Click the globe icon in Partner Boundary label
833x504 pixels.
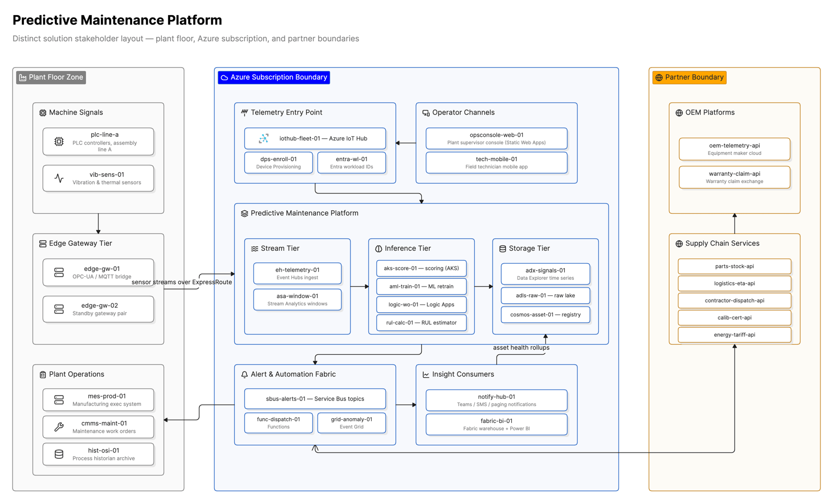tap(659, 77)
